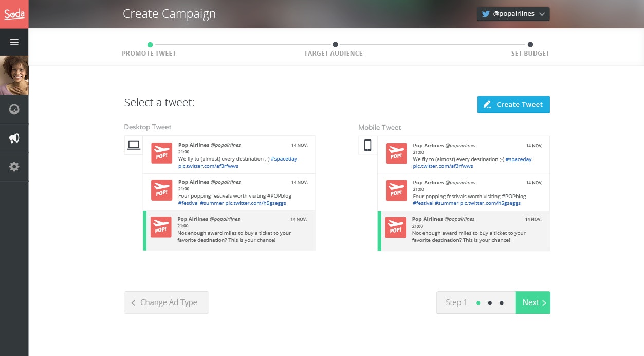This screenshot has width=644, height=356.
Task: Select mobile tweet about popping festivals
Action: point(464,192)
